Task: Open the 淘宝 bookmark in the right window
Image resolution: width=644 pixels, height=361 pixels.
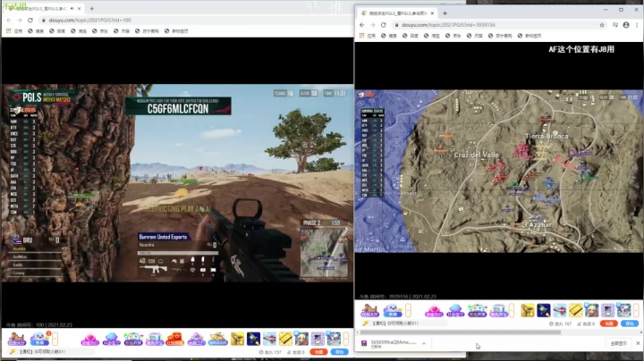Action: pyautogui.click(x=431, y=36)
